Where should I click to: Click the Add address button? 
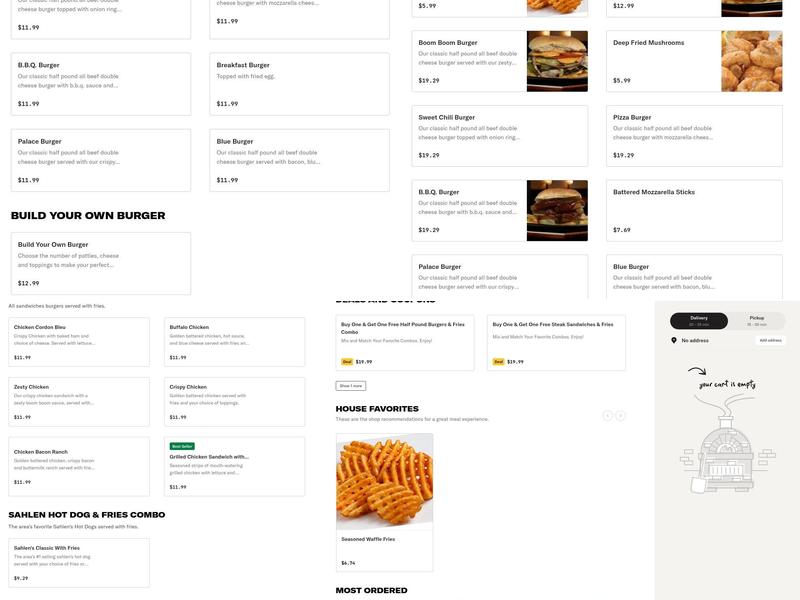tap(770, 340)
